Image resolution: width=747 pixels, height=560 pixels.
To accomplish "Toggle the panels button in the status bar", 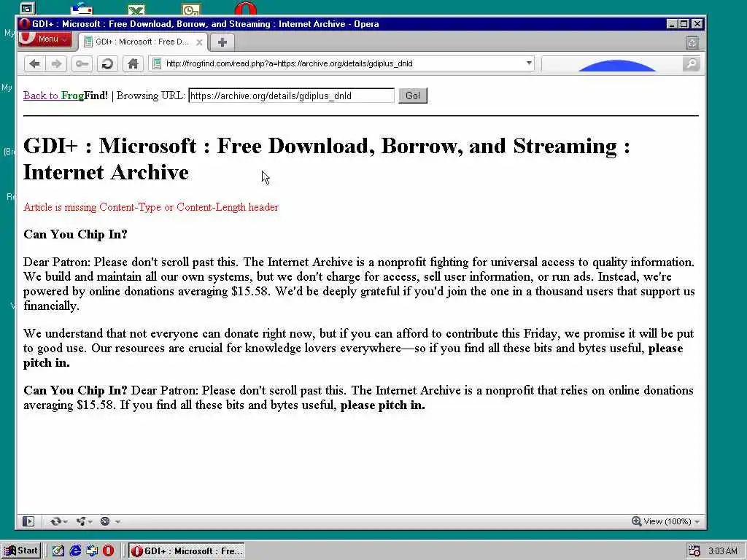I will point(28,521).
